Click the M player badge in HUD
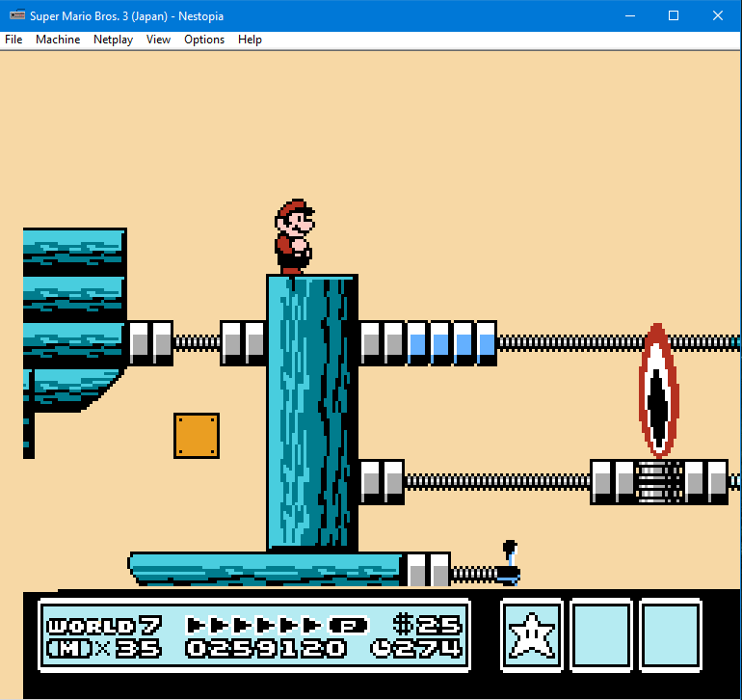742x700 pixels. point(69,649)
